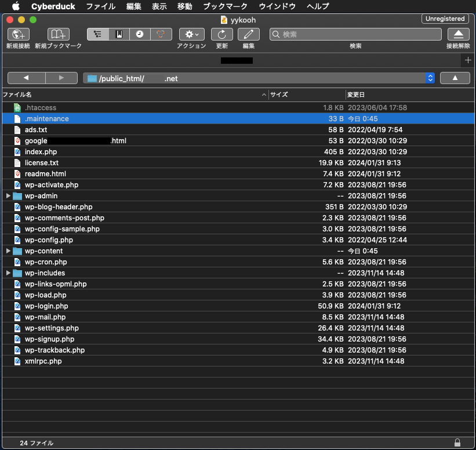This screenshot has height=450, width=476.
Task: Switch to the bookmarks view toggle
Action: click(119, 34)
